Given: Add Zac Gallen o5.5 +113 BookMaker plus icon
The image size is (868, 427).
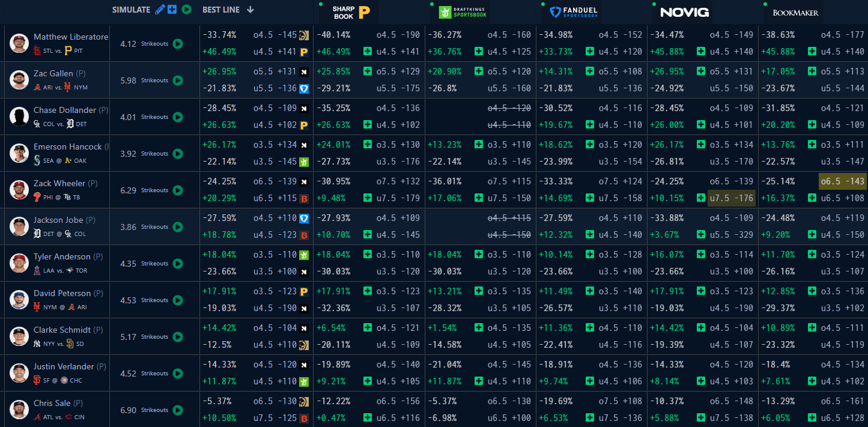Looking at the screenshot, I should tap(812, 71).
